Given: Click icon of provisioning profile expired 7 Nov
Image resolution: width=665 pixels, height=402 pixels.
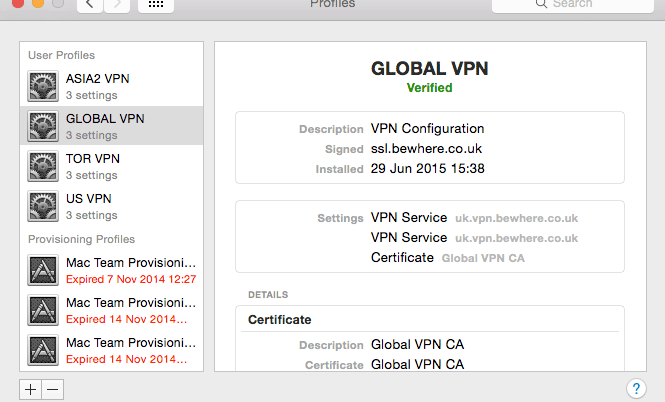Looking at the screenshot, I should [x=43, y=270].
